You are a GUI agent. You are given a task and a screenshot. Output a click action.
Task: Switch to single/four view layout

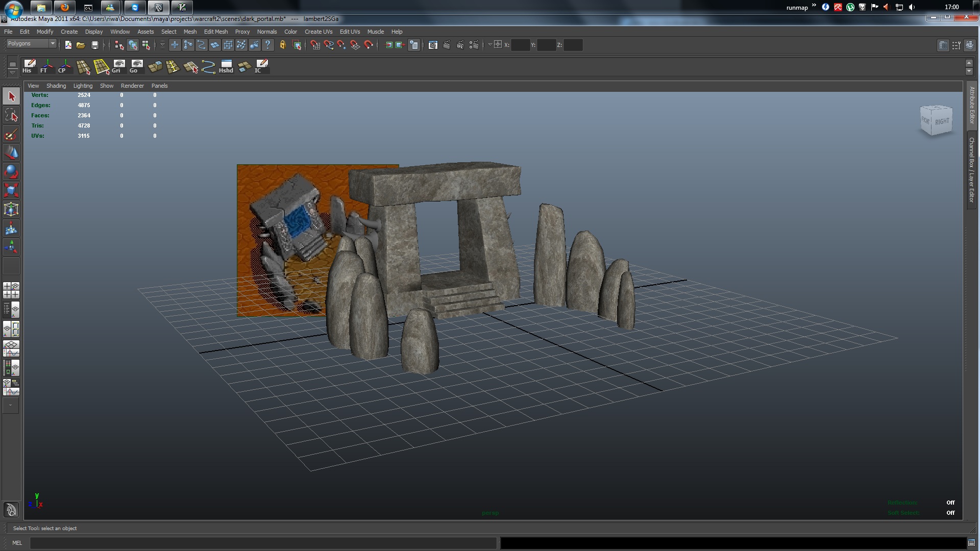11,290
